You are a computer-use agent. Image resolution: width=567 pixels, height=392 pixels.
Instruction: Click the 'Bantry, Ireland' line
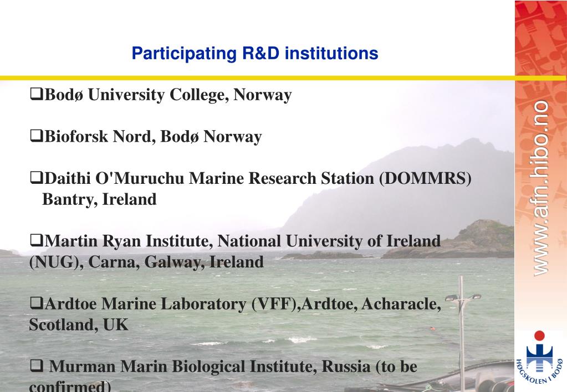(99, 199)
